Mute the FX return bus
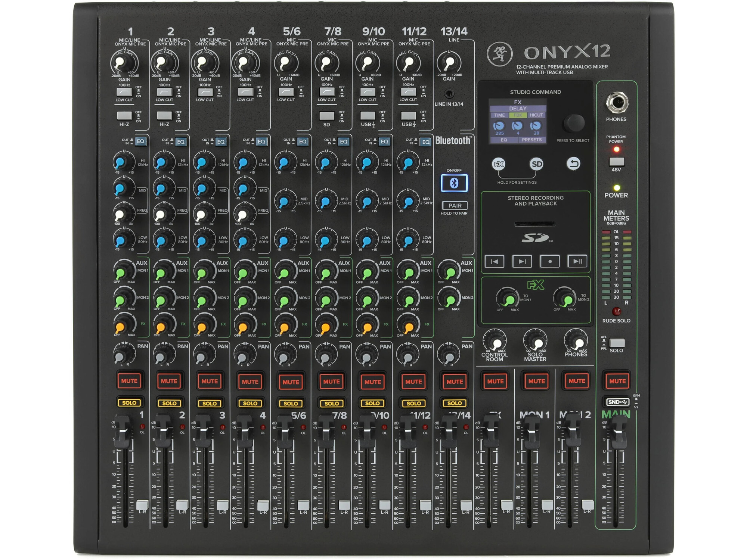The width and height of the screenshot is (747, 560). 496,381
